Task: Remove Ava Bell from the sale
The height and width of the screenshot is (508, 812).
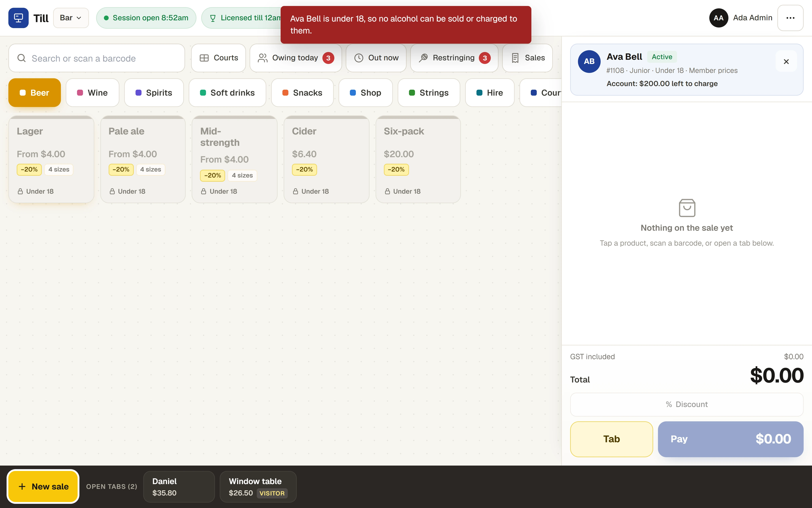Action: 786,62
